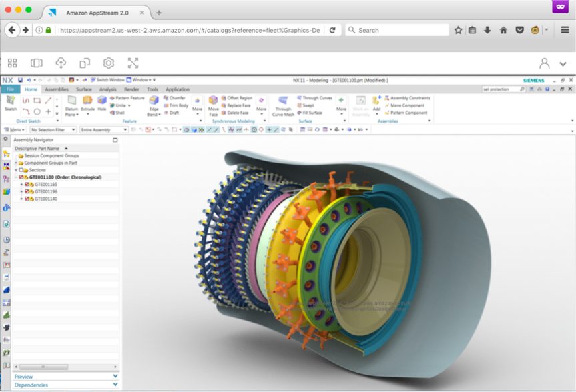This screenshot has width=576, height=392.
Task: Save the part with the floppy icon
Action: pos(20,79)
